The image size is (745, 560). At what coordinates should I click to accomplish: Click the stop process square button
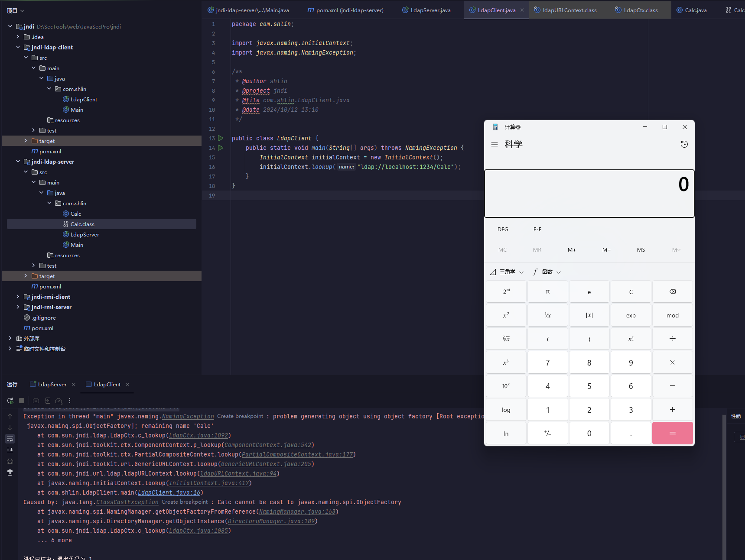22,401
